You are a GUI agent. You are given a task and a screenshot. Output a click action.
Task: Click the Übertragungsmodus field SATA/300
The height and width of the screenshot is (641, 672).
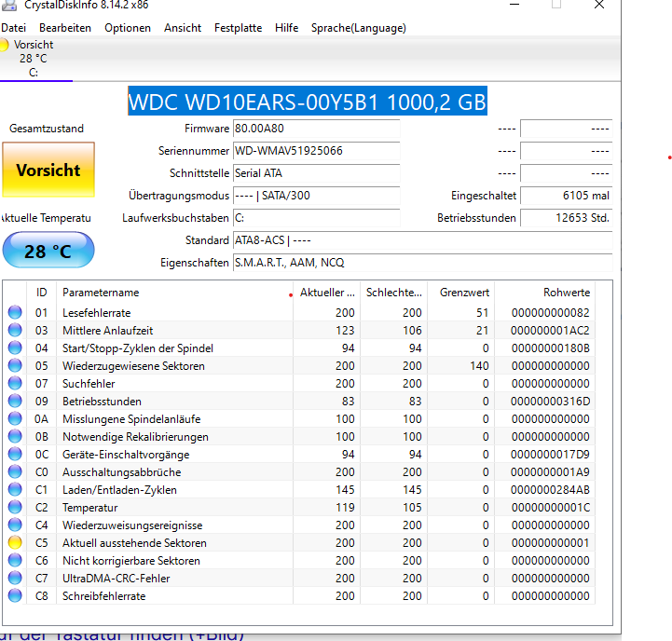[x=316, y=196]
